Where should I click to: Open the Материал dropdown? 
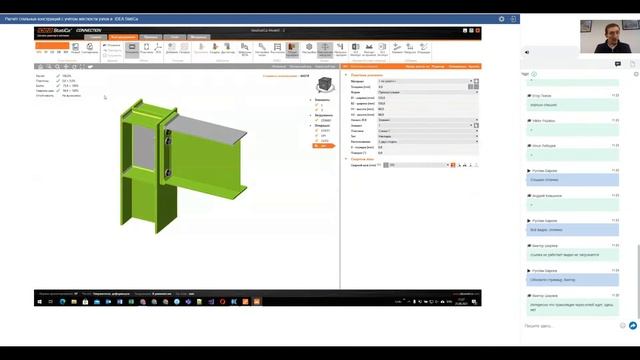click(424, 81)
